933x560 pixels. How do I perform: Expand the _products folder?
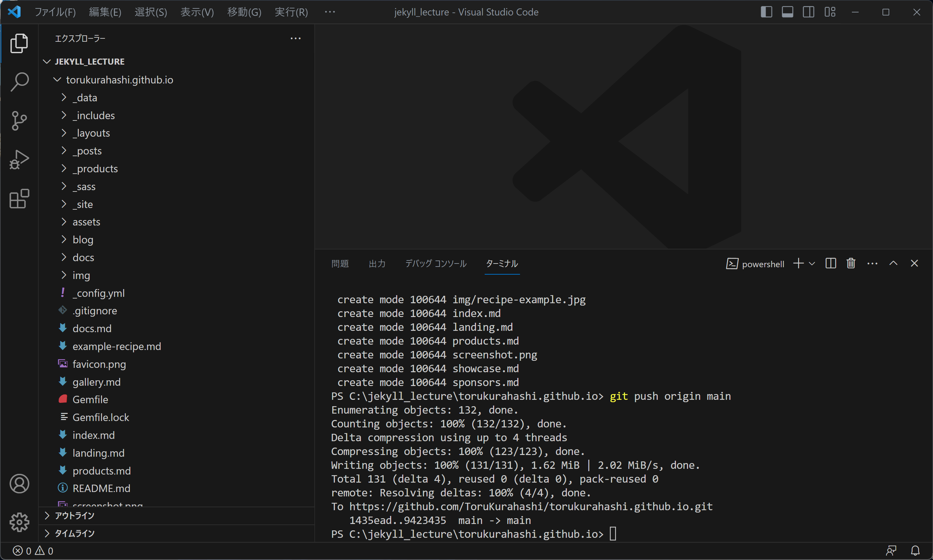point(177,169)
